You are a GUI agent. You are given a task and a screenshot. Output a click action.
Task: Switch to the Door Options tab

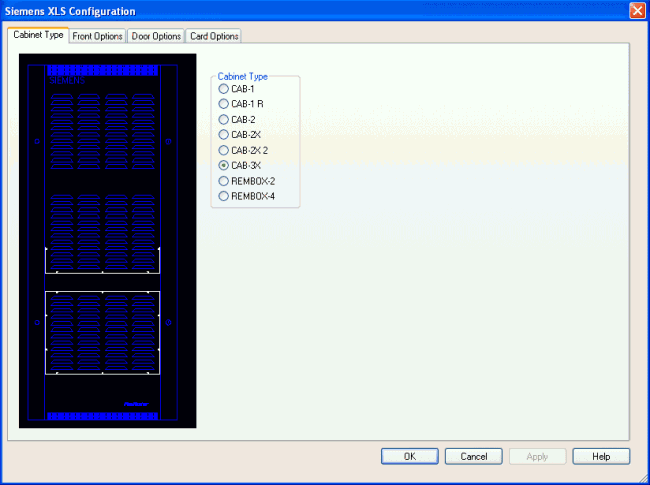(156, 36)
